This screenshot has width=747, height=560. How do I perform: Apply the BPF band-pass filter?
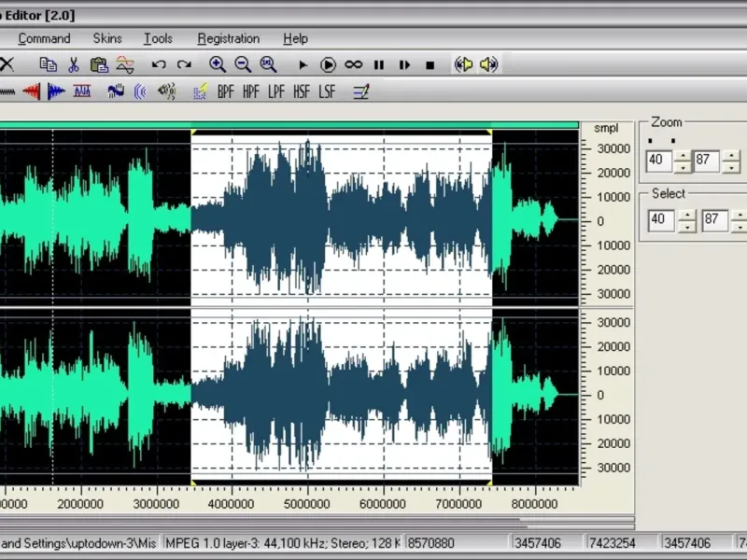pos(225,91)
